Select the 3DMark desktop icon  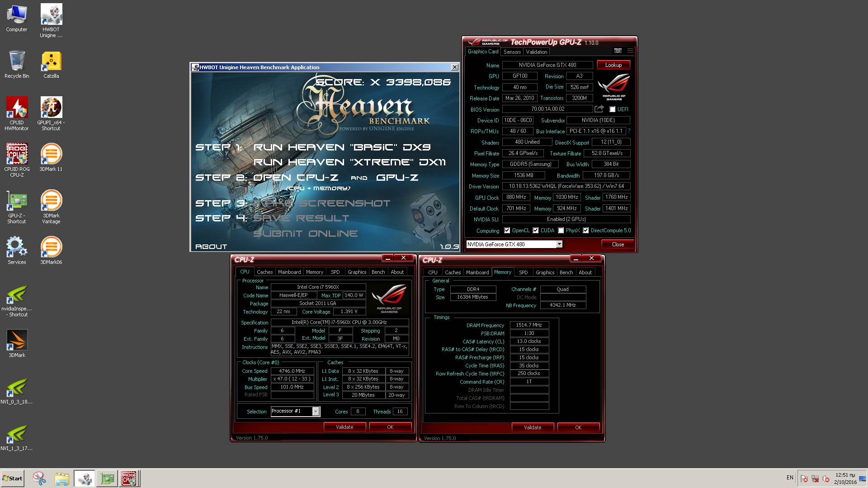tap(17, 343)
